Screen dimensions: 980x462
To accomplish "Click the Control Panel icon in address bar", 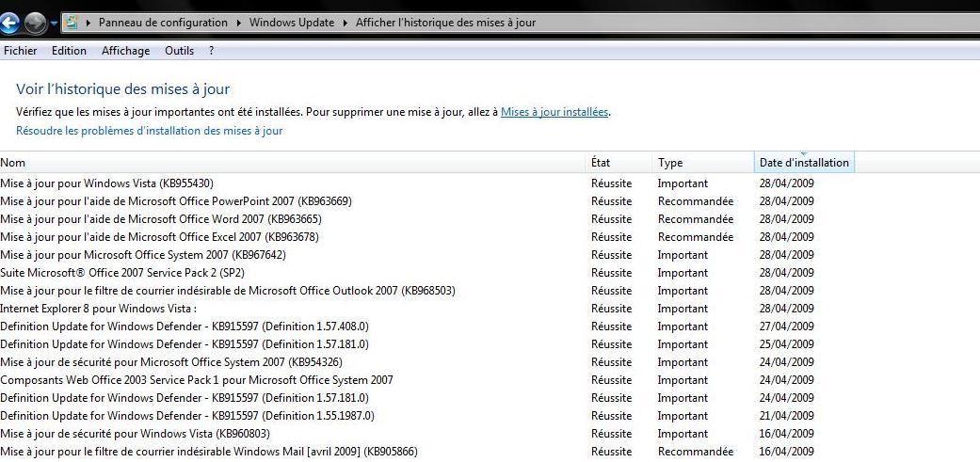I will pos(72,23).
